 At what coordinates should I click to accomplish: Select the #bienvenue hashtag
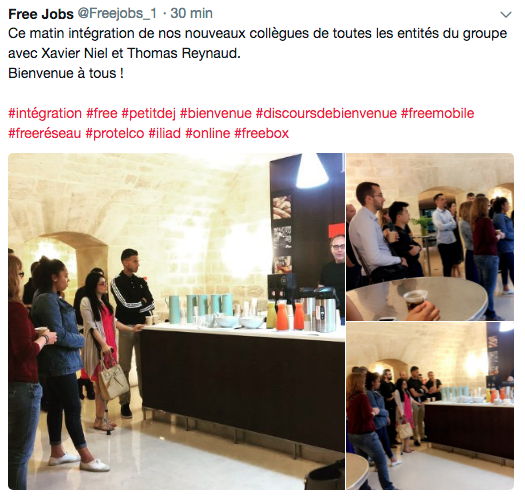click(216, 114)
